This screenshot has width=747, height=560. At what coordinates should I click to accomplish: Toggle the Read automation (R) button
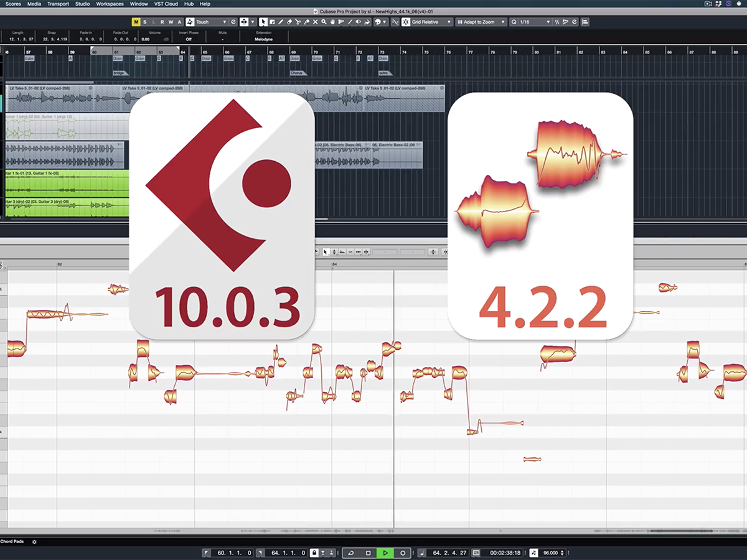(x=162, y=22)
